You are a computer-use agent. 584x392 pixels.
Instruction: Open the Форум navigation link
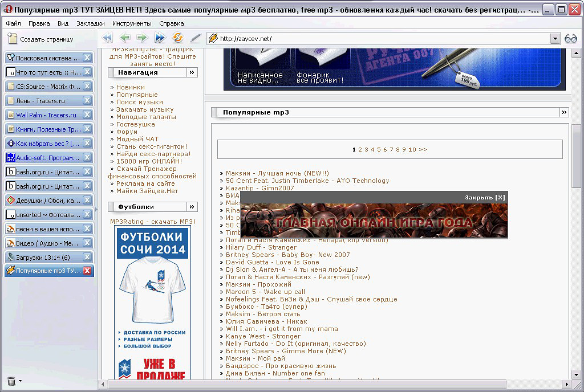127,132
